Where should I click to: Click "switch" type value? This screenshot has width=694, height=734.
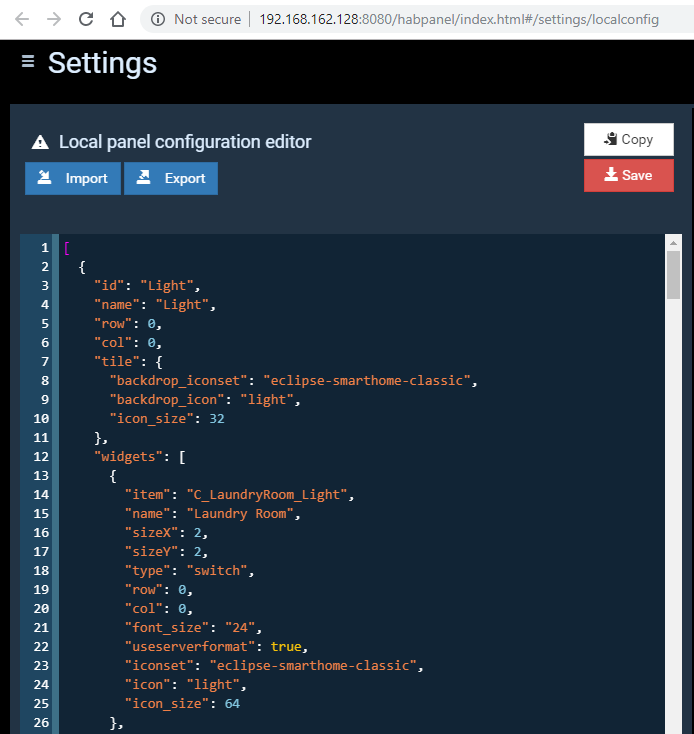point(217,571)
